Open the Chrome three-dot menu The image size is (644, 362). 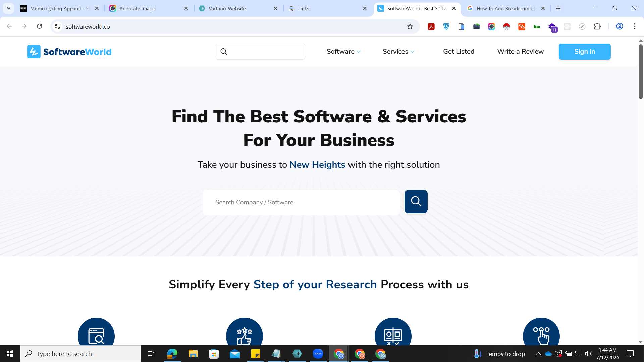click(635, 26)
